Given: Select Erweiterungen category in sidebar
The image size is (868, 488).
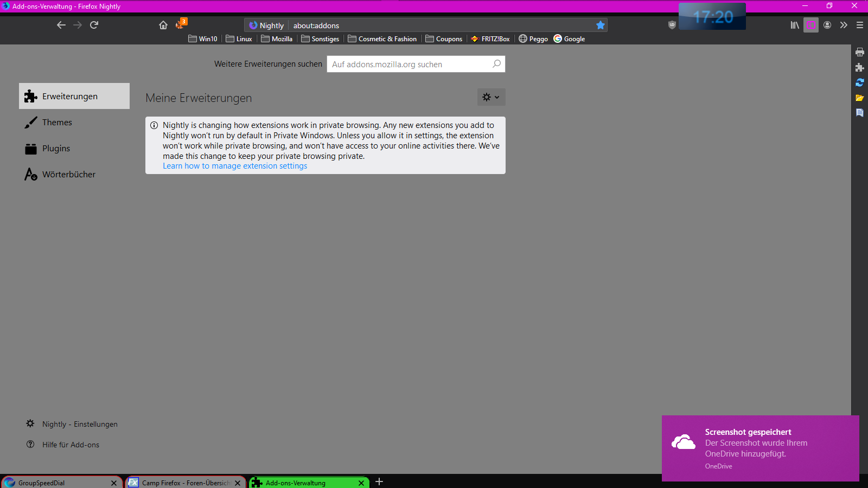Looking at the screenshot, I should pyautogui.click(x=74, y=96).
